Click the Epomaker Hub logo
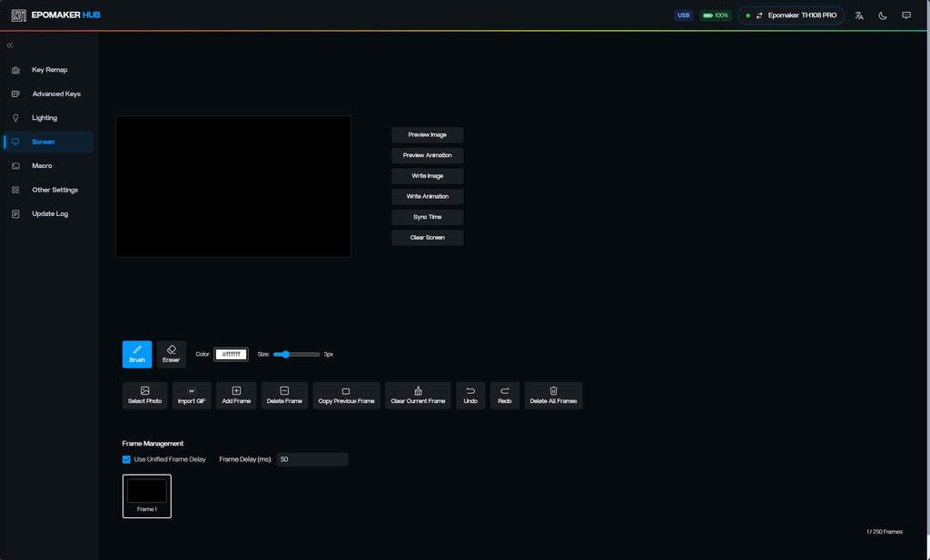Viewport: 930px width, 560px height. 55,15
